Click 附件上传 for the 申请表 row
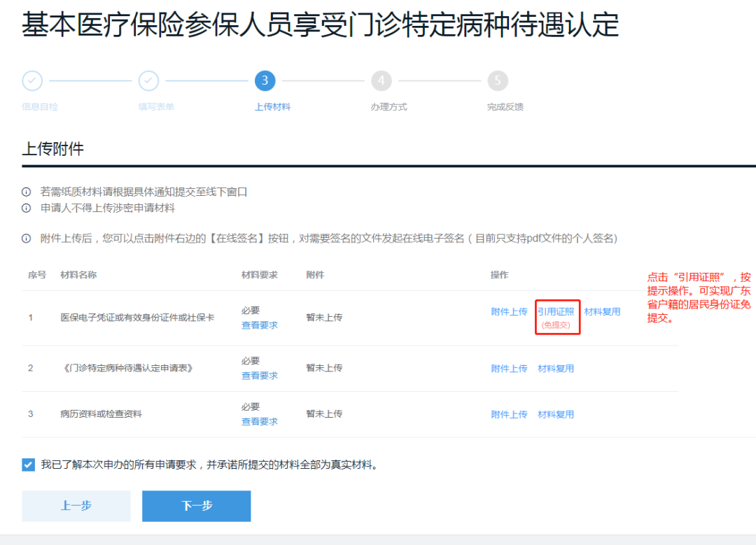This screenshot has width=756, height=545. [509, 369]
